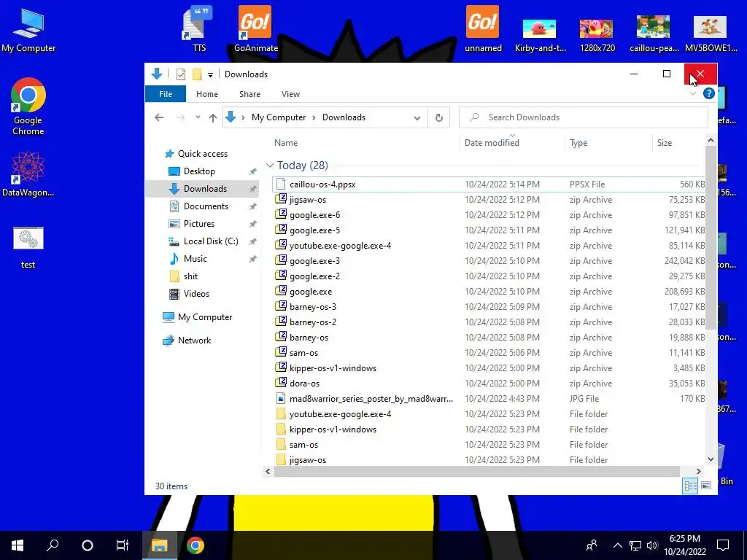Select the jigsaw-os zip archive
This screenshot has height=560, width=747.
488,200
